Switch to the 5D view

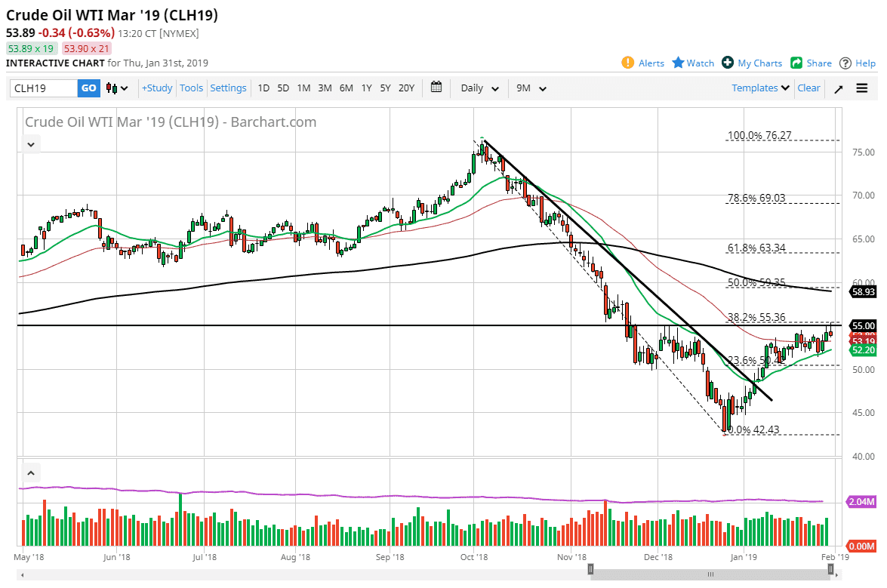283,88
